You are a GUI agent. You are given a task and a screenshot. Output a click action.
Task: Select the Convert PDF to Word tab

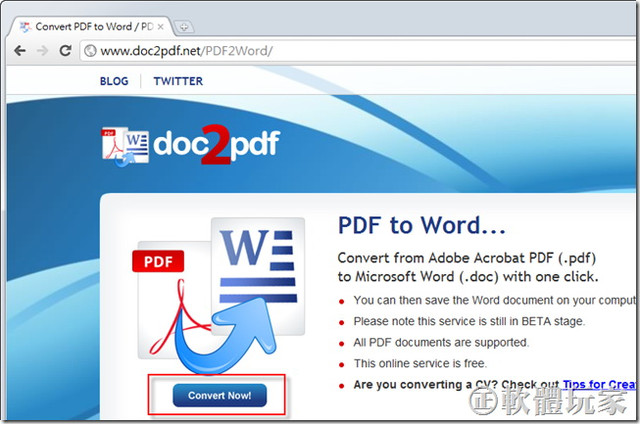[x=91, y=27]
